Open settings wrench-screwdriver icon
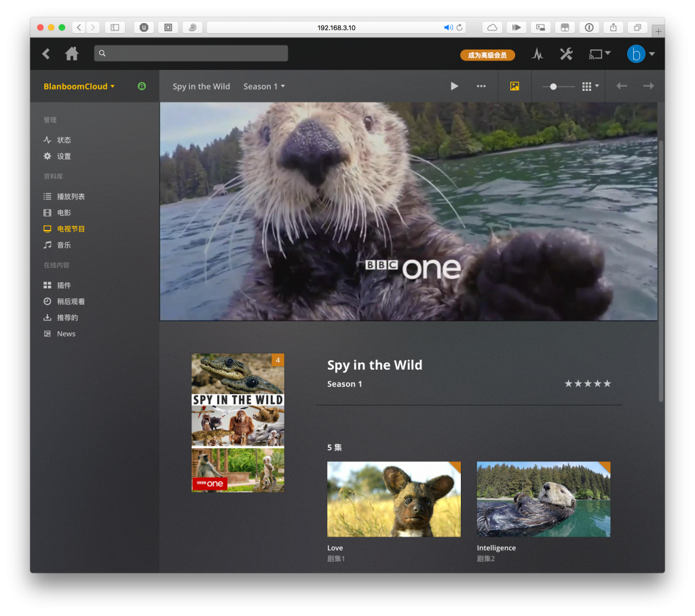Image resolution: width=695 pixels, height=616 pixels. pyautogui.click(x=566, y=54)
